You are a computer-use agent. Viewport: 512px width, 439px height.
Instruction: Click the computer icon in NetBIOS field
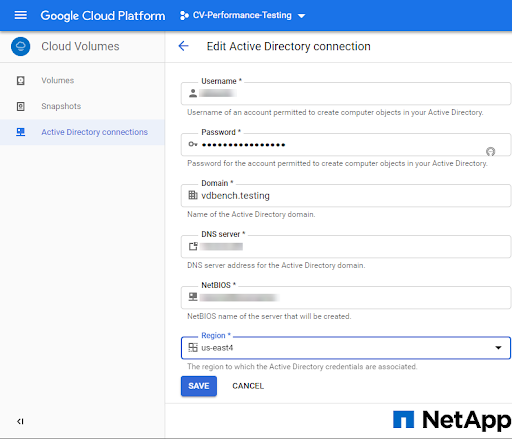(x=193, y=297)
